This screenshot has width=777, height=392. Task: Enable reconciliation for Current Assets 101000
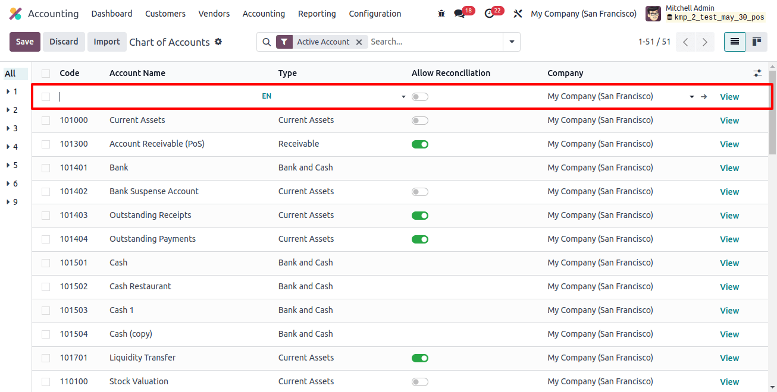point(420,120)
